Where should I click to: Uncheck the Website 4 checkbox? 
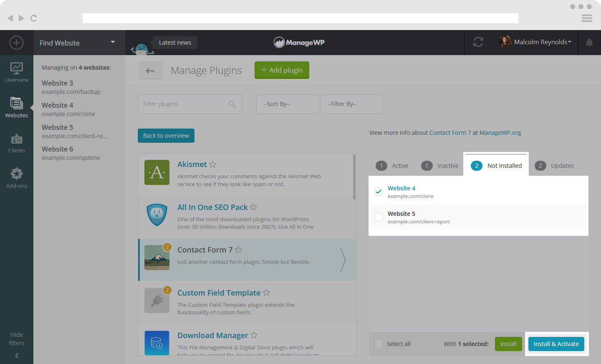click(379, 192)
